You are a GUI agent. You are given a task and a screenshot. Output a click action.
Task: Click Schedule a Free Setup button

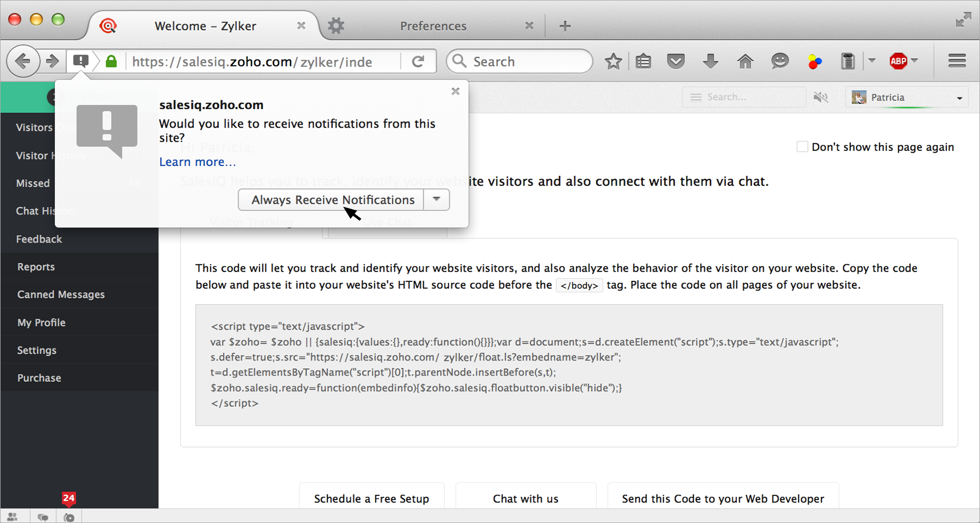(372, 498)
